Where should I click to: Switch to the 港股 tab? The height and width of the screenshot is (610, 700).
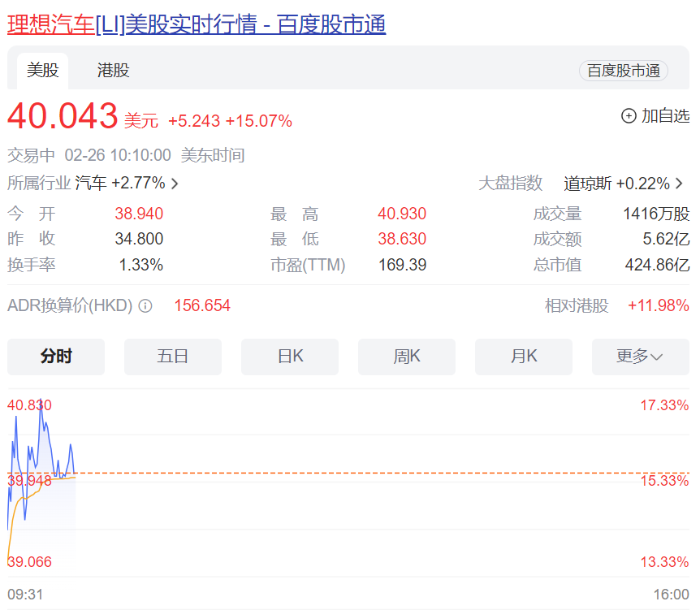click(x=114, y=71)
